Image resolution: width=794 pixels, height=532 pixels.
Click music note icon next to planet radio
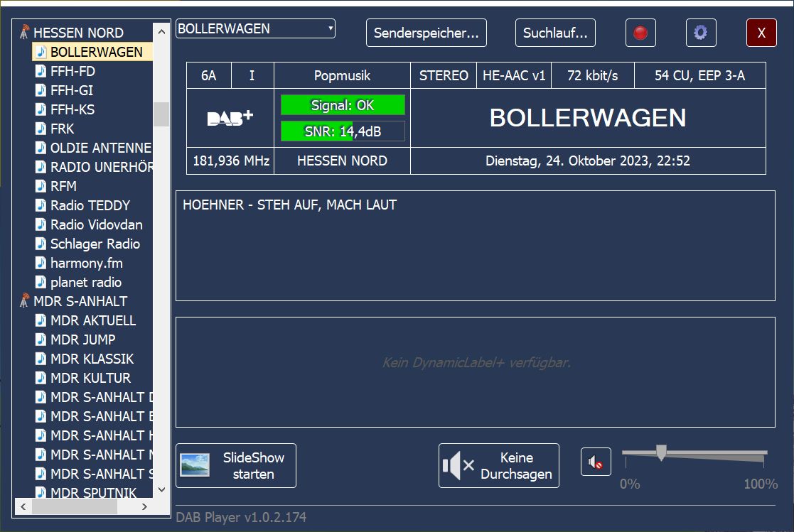click(x=41, y=283)
